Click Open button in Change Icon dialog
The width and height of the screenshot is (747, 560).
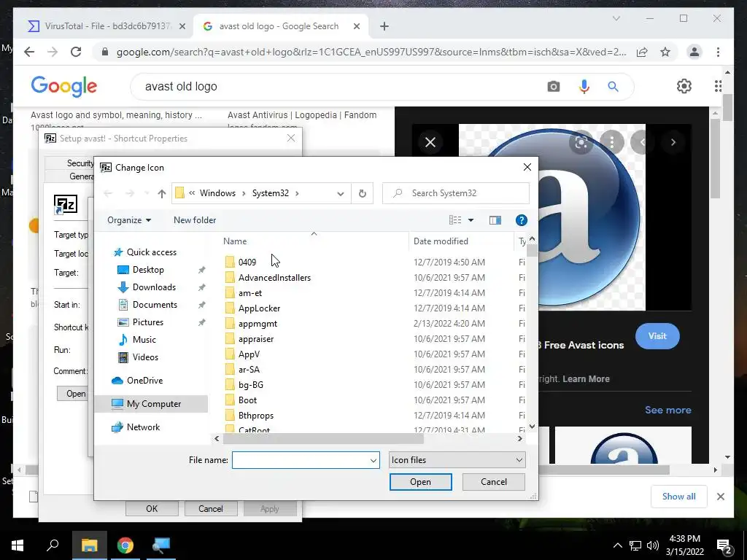(x=421, y=482)
